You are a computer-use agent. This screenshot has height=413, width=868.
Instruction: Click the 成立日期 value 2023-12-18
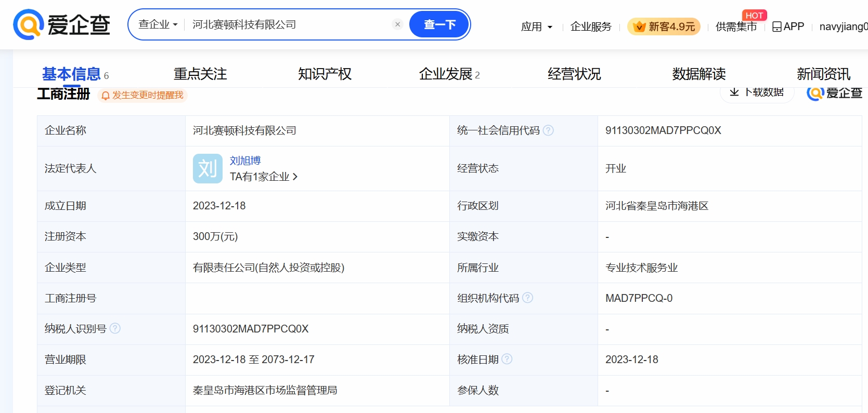219,206
